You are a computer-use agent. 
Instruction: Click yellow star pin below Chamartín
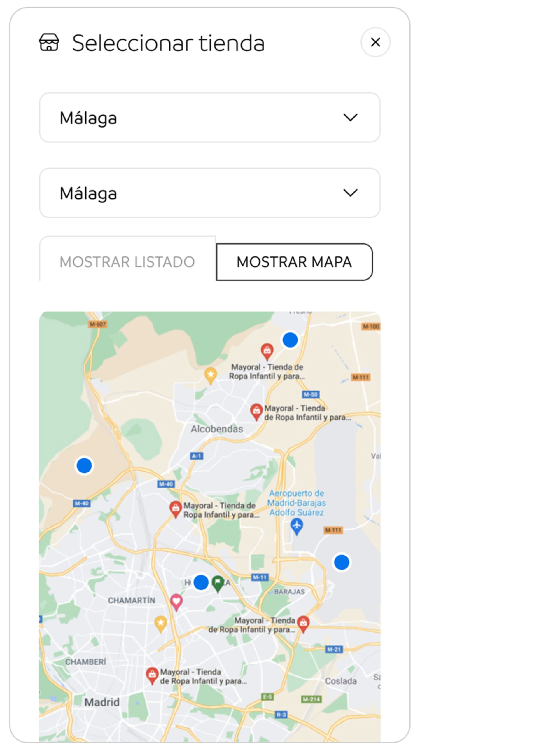pos(161,624)
